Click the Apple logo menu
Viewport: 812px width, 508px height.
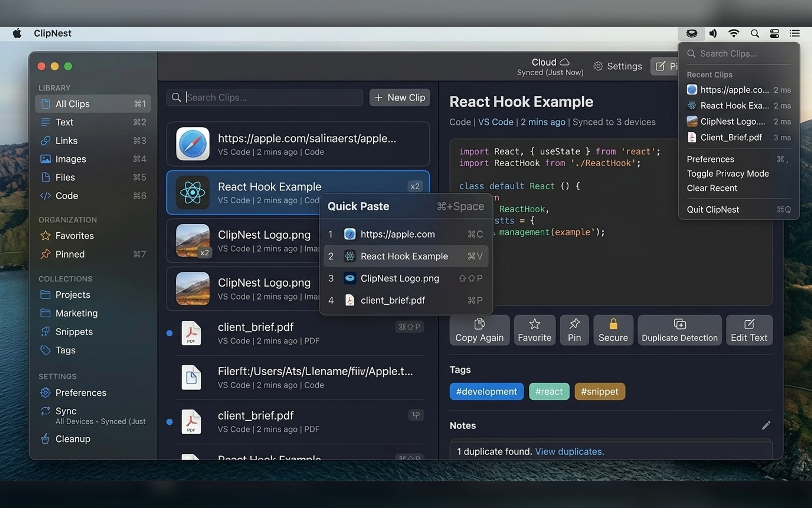[x=17, y=33]
